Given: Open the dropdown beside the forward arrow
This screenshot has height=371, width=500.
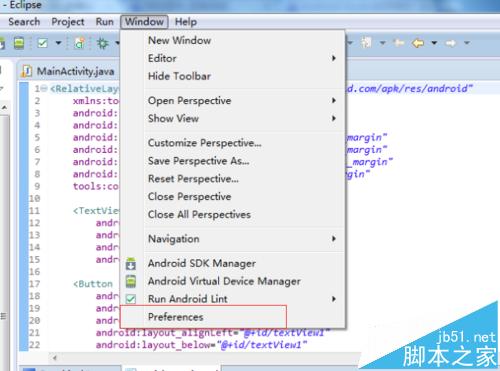Looking at the screenshot, I should (x=467, y=43).
